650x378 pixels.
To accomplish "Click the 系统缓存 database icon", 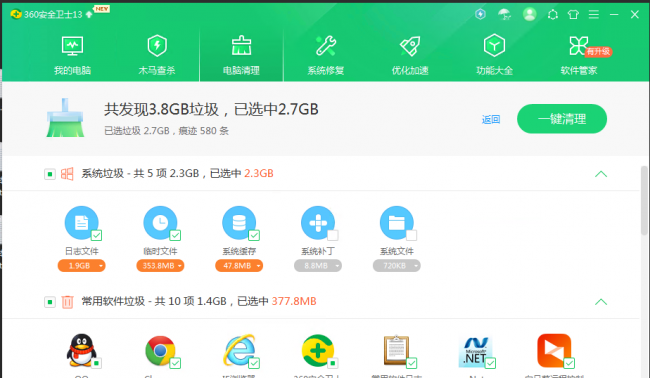I will pos(239,223).
